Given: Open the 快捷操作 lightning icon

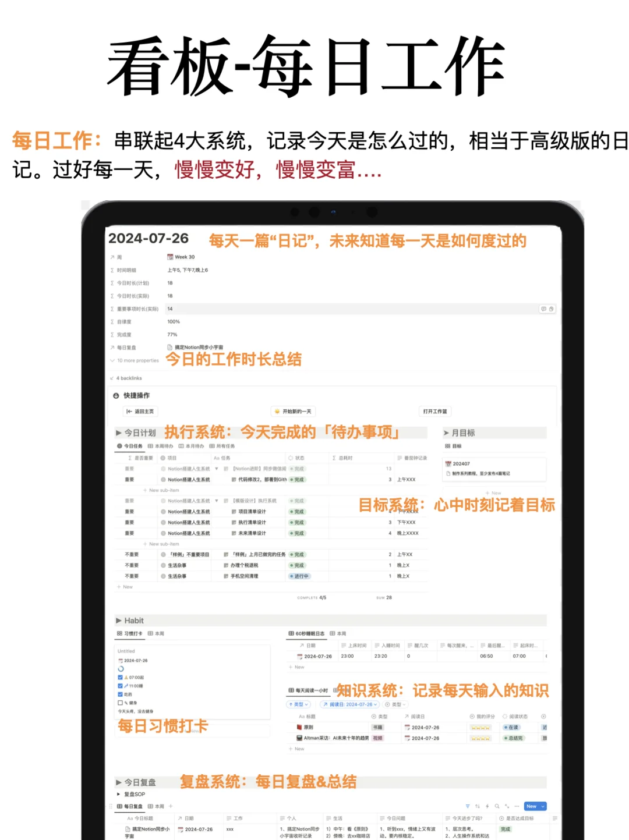Looking at the screenshot, I should (x=115, y=395).
